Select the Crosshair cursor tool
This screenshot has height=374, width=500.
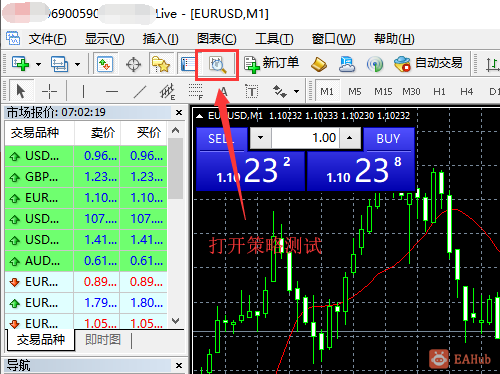49,91
